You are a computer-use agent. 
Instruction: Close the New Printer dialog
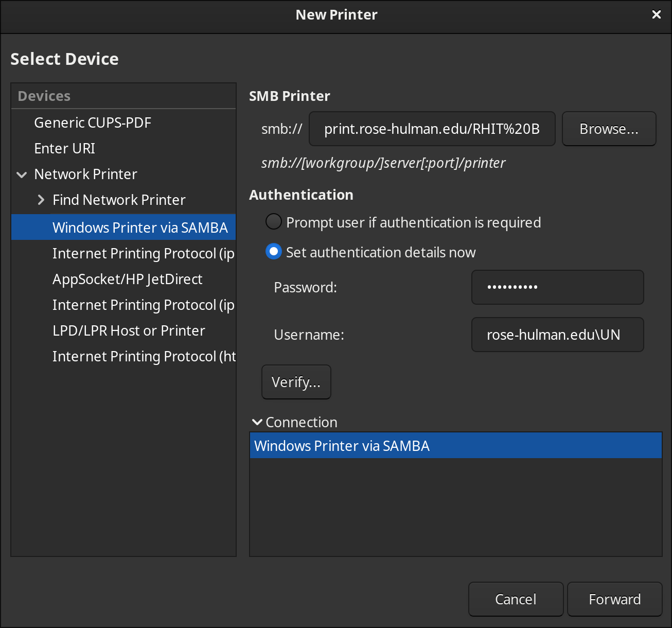coord(656,15)
